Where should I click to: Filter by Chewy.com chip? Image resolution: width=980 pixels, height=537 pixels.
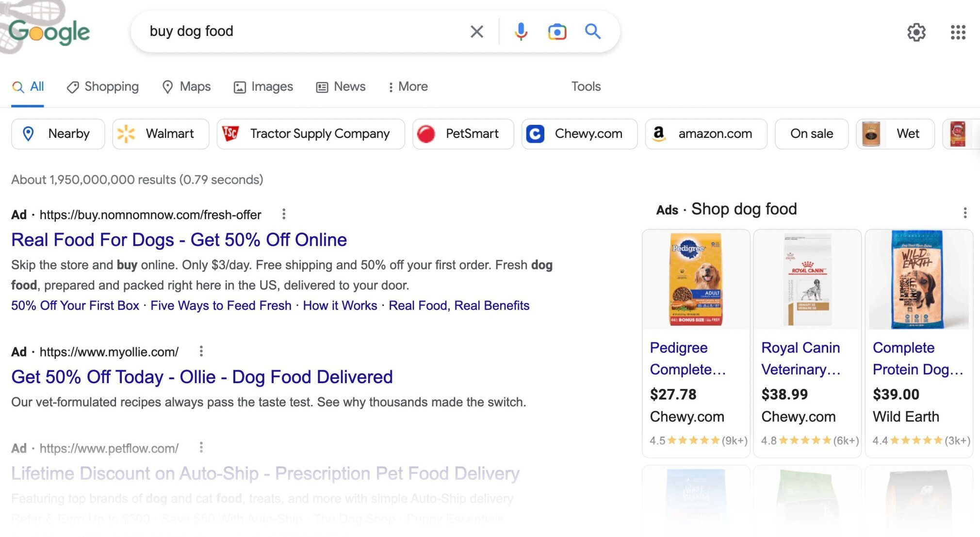(579, 134)
